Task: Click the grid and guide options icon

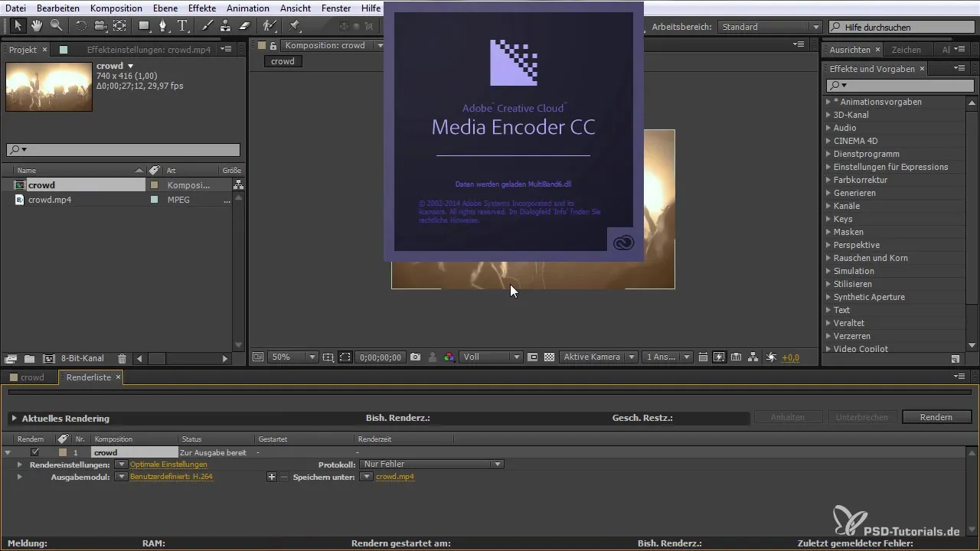Action: click(328, 357)
